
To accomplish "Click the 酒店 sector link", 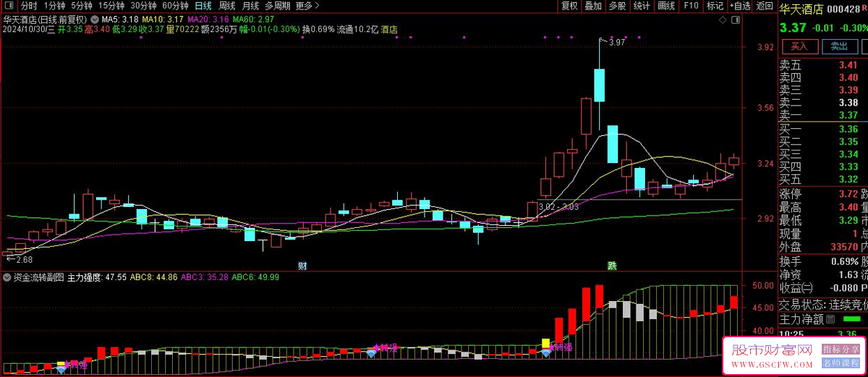I will pos(389,30).
